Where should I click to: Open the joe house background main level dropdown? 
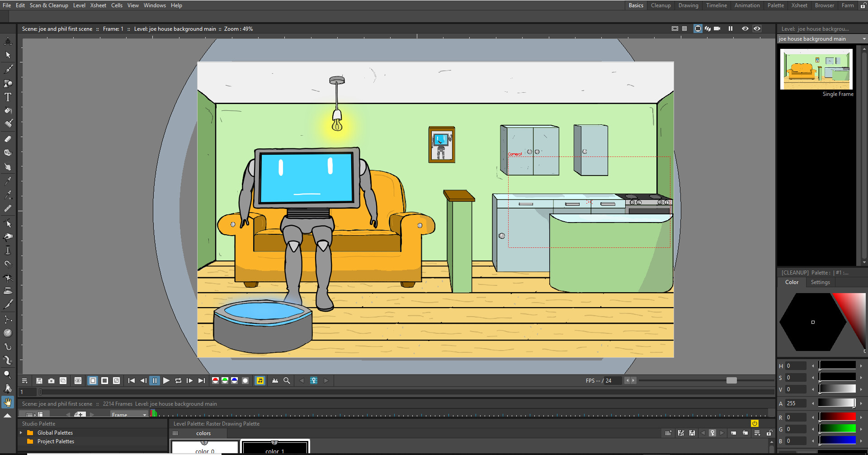[x=822, y=39]
